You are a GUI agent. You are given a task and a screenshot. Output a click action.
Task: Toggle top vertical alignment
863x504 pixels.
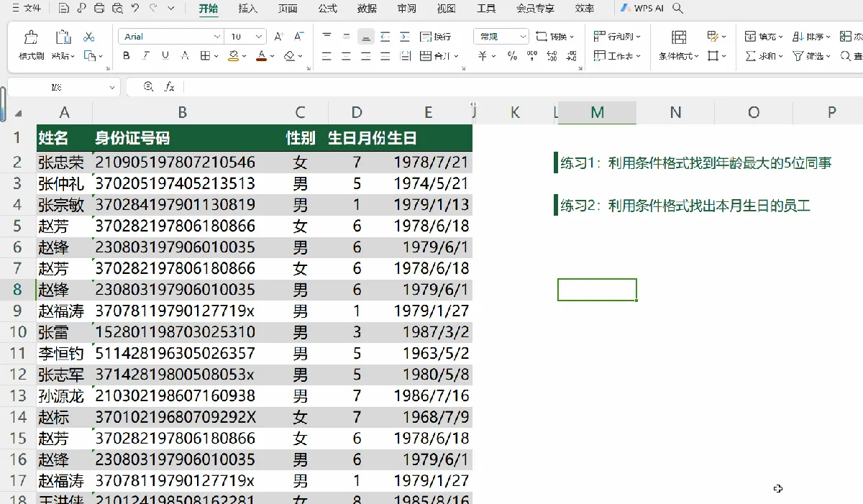[327, 37]
